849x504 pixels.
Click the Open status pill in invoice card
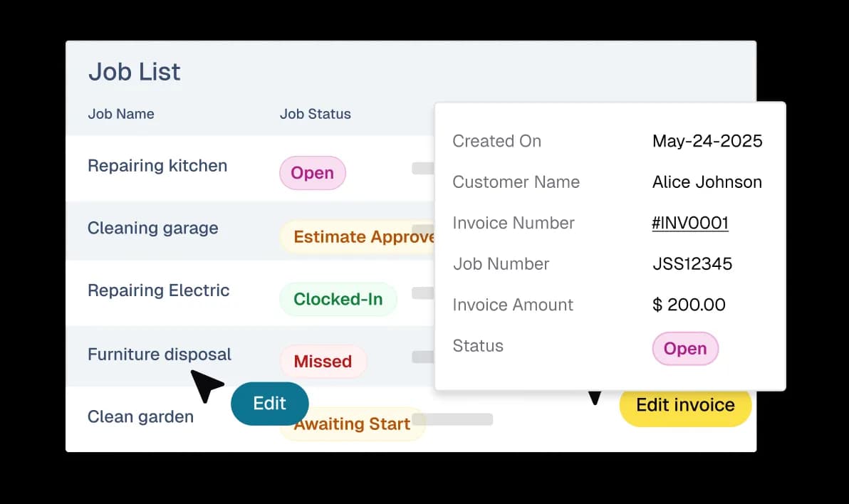pos(685,349)
